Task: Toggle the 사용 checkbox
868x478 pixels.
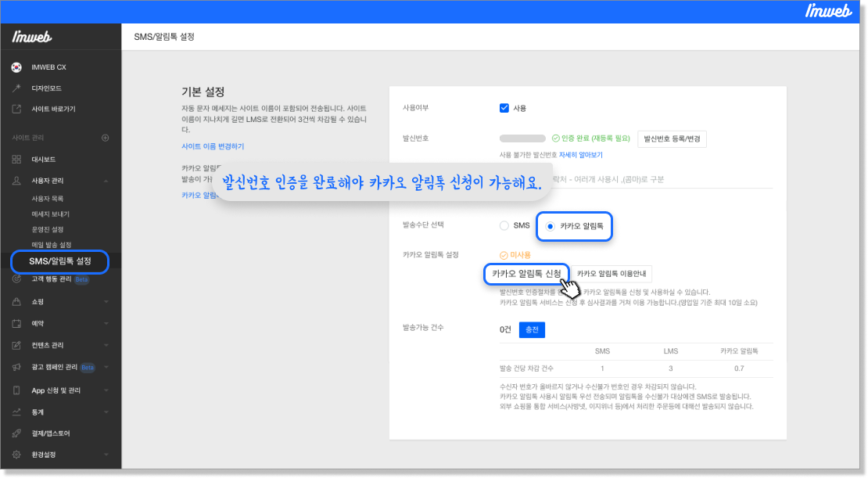Action: coord(504,108)
